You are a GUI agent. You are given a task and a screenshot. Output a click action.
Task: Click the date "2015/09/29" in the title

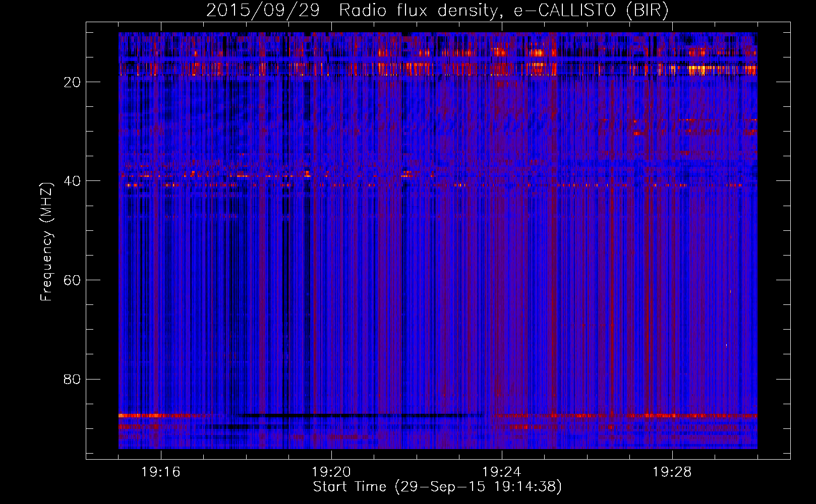(x=263, y=11)
